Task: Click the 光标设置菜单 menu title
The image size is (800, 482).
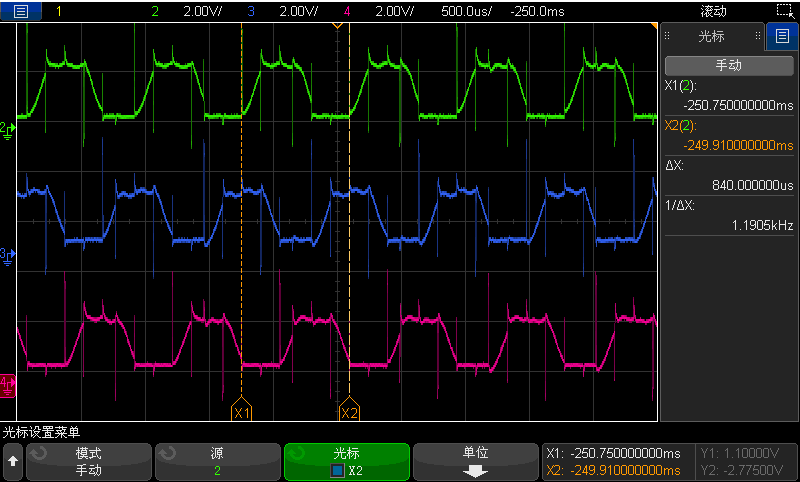Action: pos(41,433)
